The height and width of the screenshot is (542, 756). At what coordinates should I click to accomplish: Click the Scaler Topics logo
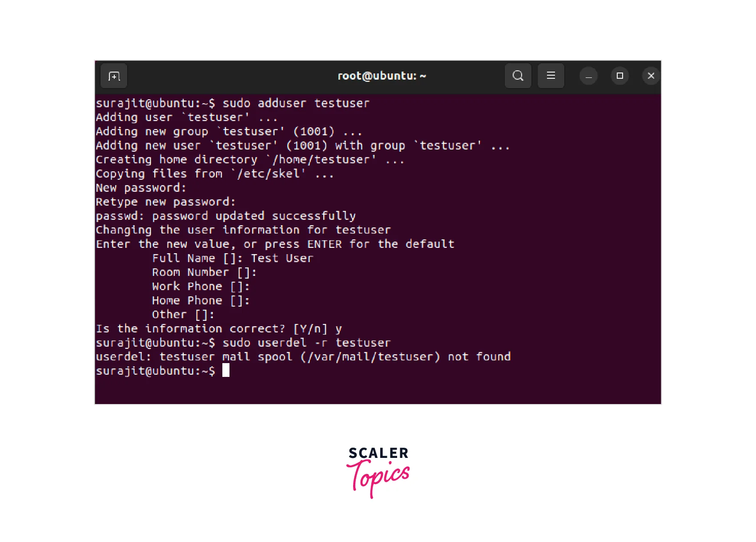coord(378,473)
